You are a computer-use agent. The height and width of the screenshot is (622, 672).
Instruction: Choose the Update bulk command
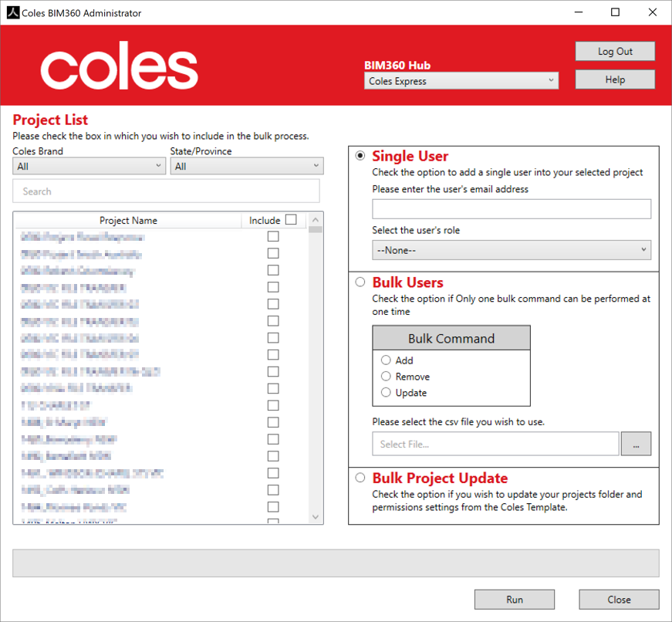pos(386,392)
